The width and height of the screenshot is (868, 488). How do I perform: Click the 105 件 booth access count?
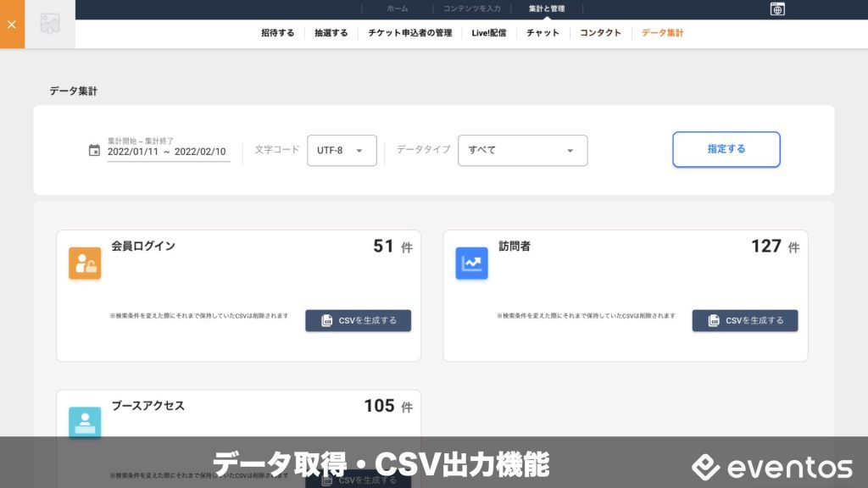(x=388, y=406)
